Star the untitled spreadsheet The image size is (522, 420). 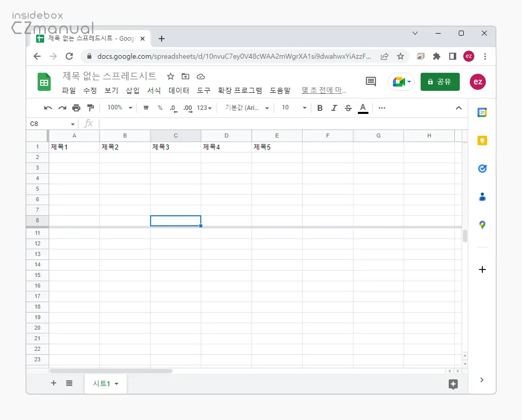171,76
